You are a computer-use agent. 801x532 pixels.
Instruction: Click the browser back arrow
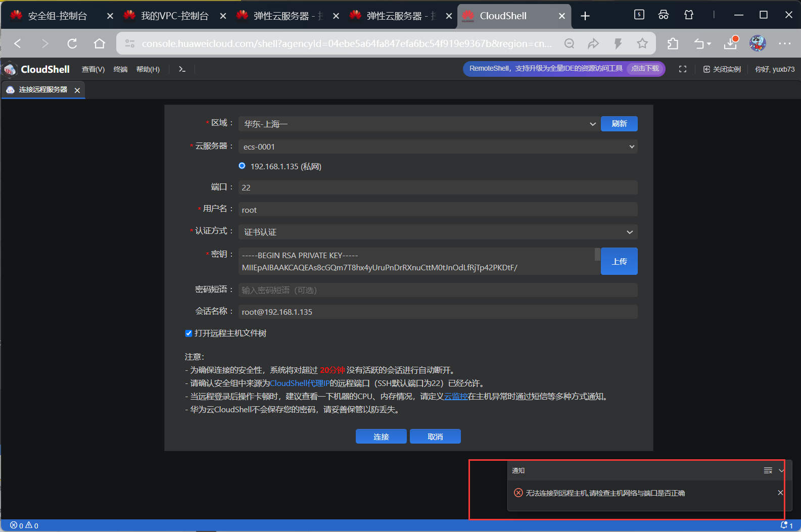(x=18, y=43)
